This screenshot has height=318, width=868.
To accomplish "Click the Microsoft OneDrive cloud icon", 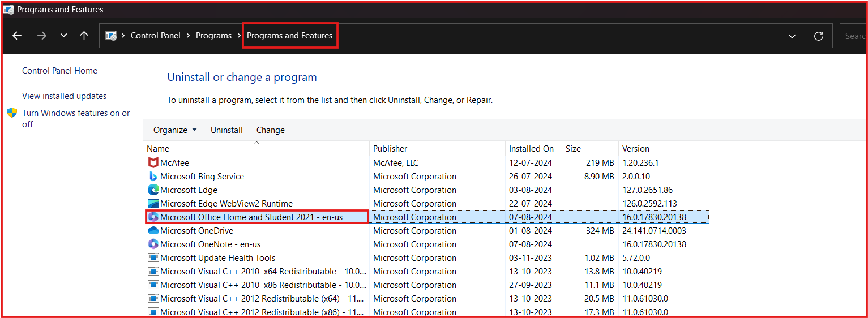I will pyautogui.click(x=153, y=231).
